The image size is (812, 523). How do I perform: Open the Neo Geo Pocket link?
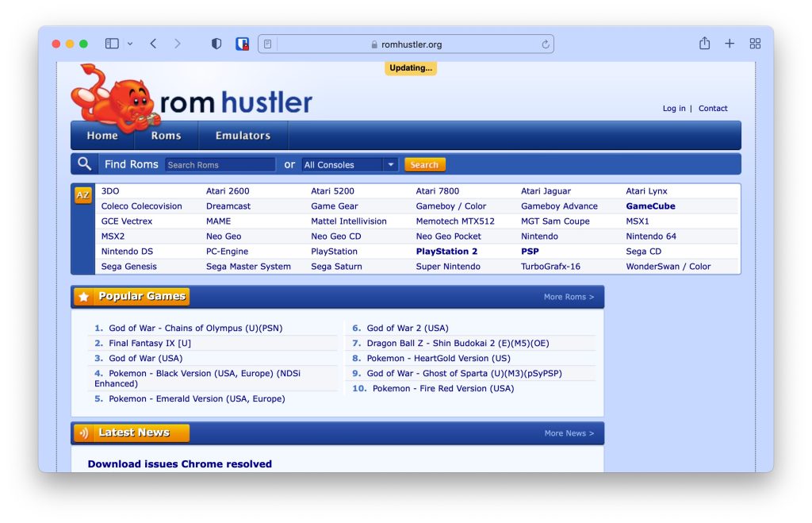tap(449, 236)
